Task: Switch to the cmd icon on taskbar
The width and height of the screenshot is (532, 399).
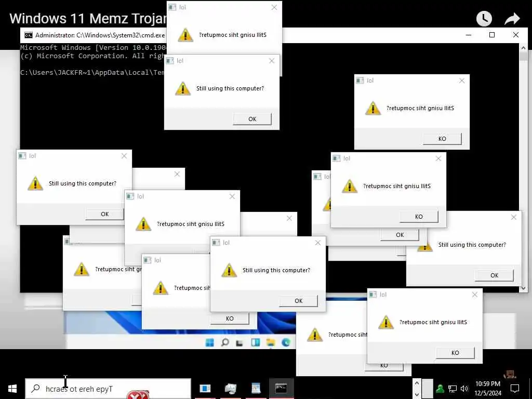Action: click(281, 388)
